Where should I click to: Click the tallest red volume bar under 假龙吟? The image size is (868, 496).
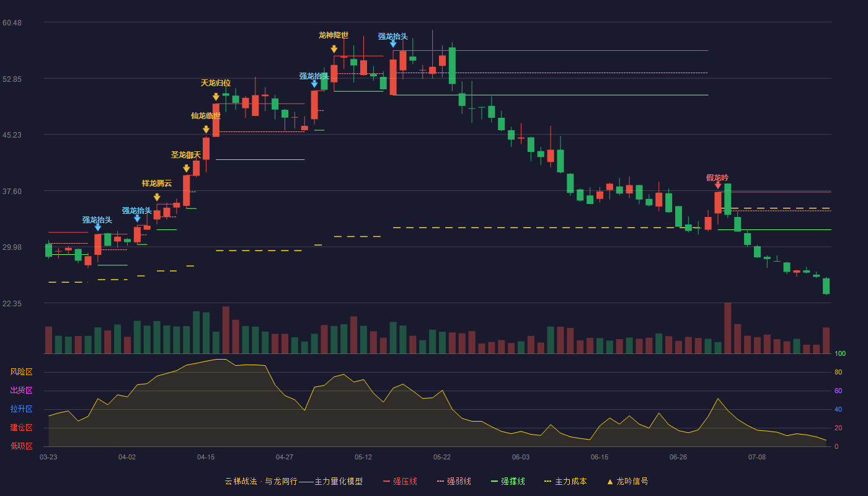pyautogui.click(x=728, y=328)
